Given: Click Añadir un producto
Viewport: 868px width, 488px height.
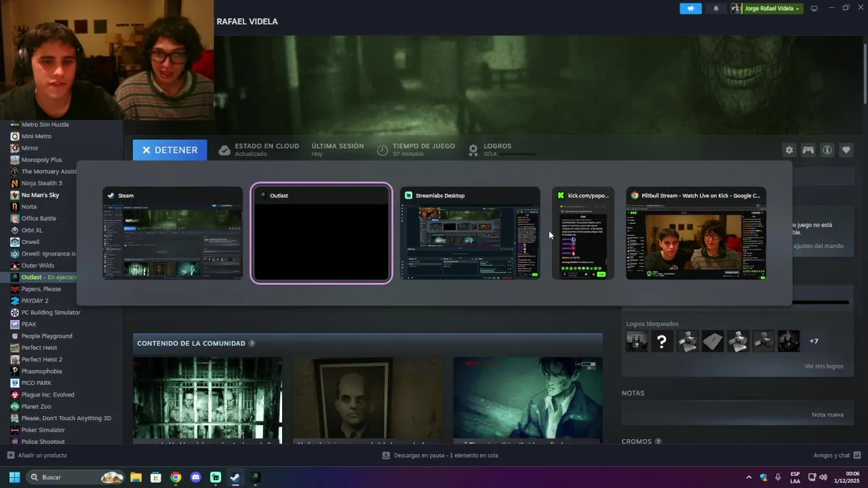Looking at the screenshot, I should click(x=37, y=455).
